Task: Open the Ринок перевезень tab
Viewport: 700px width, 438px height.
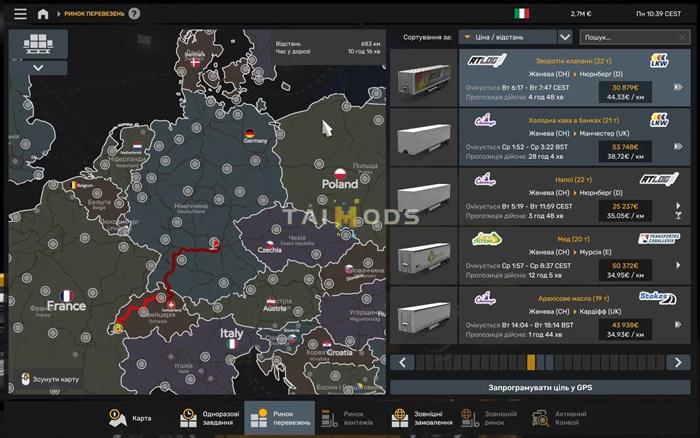Action: click(279, 418)
